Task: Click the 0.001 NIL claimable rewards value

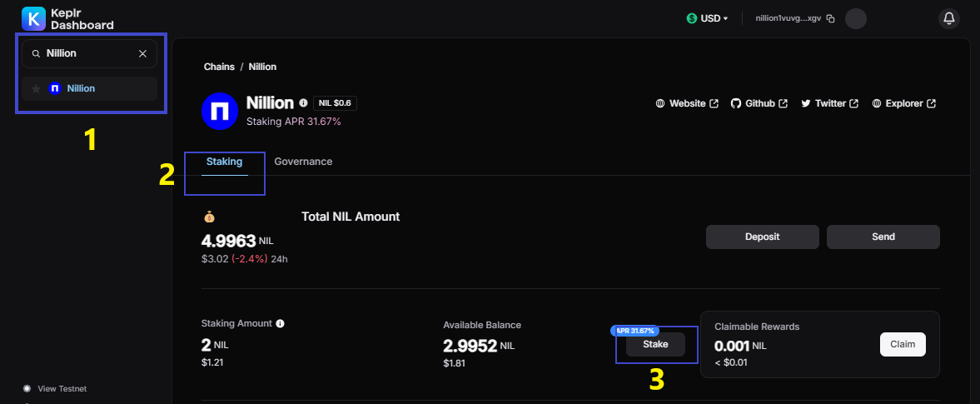Action: click(740, 346)
